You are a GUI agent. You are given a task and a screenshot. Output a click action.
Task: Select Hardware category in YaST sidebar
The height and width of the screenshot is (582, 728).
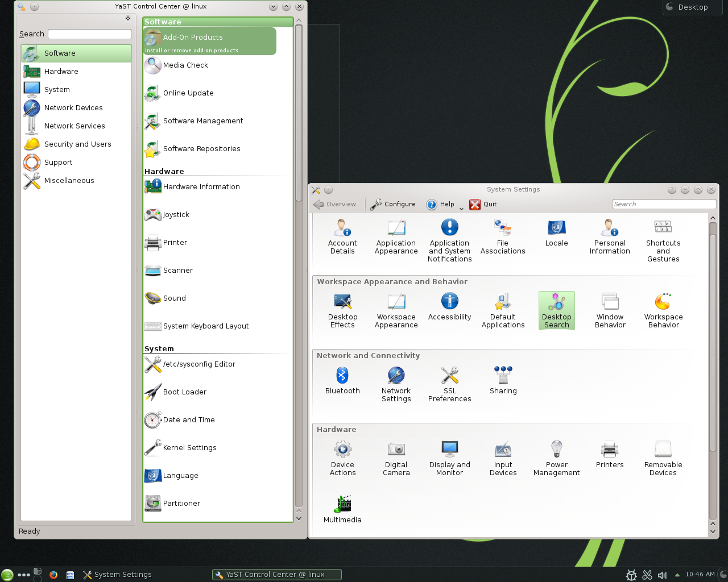coord(76,72)
